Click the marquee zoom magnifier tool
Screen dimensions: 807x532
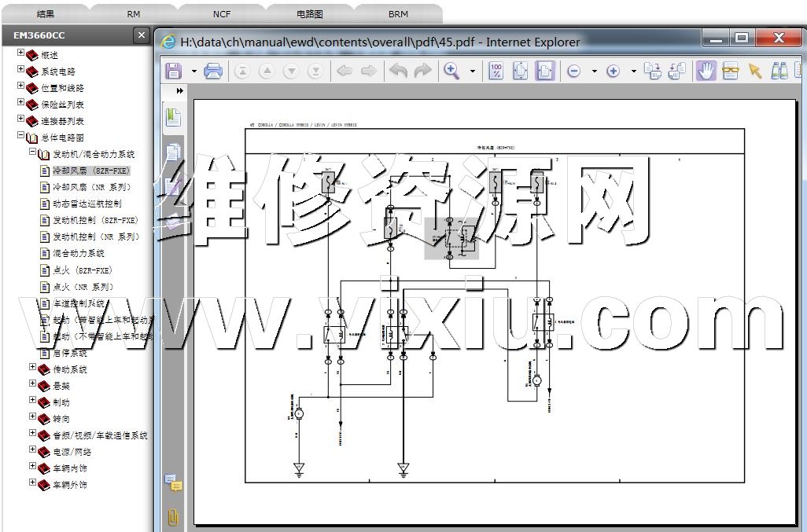[451, 72]
